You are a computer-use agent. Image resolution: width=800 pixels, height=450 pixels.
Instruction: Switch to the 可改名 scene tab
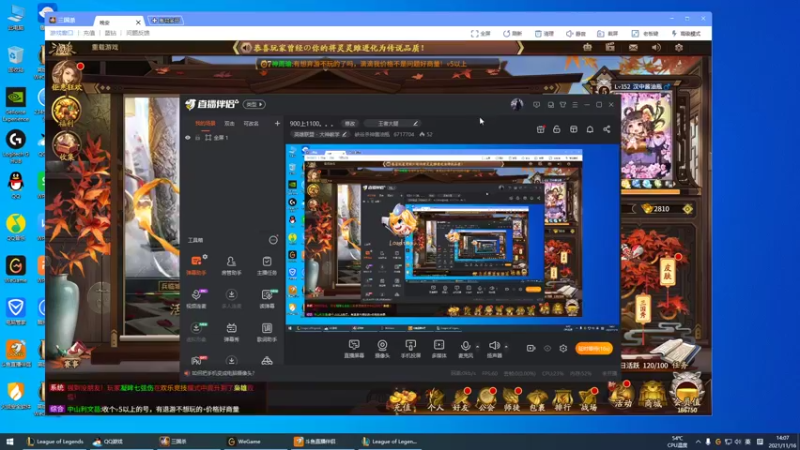pos(251,123)
